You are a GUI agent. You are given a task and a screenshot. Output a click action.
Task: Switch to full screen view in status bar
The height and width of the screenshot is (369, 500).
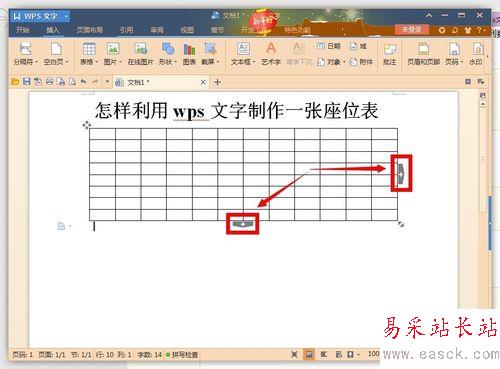pos(294,354)
